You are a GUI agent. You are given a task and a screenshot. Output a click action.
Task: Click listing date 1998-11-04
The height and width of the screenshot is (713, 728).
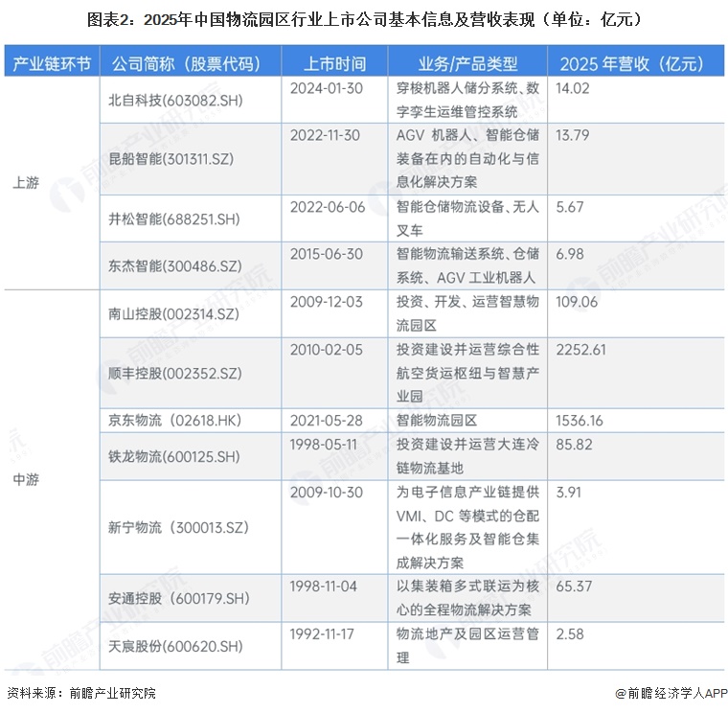tap(323, 586)
